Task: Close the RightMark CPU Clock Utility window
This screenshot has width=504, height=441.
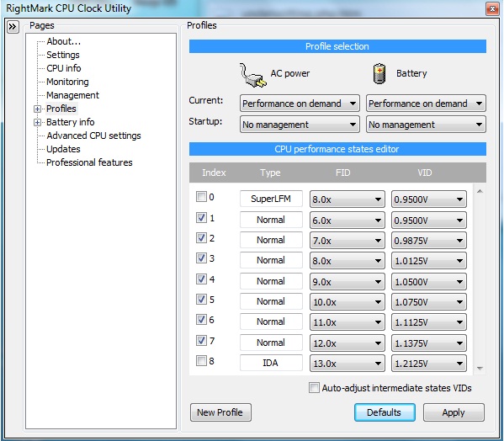Action: [x=491, y=8]
